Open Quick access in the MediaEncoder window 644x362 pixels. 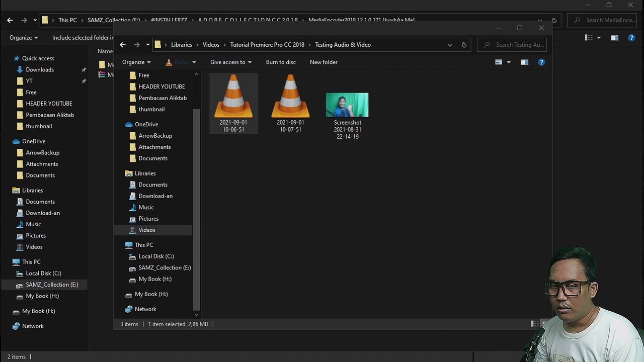pos(38,58)
